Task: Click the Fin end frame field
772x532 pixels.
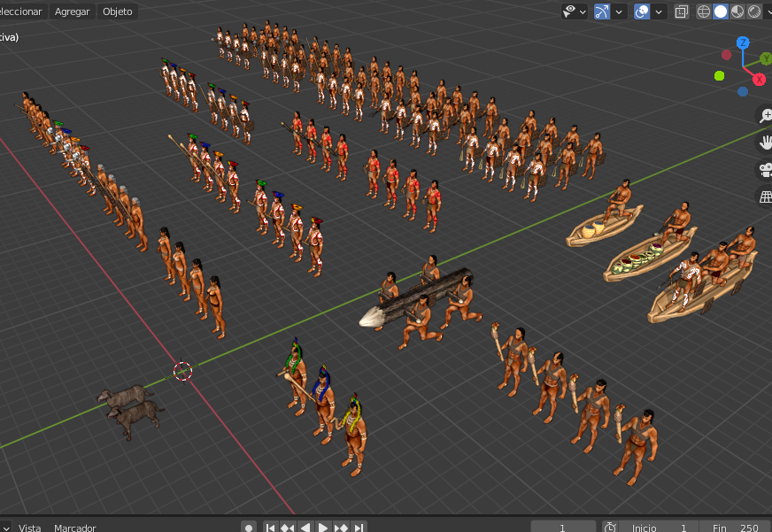Action: pyautogui.click(x=735, y=528)
